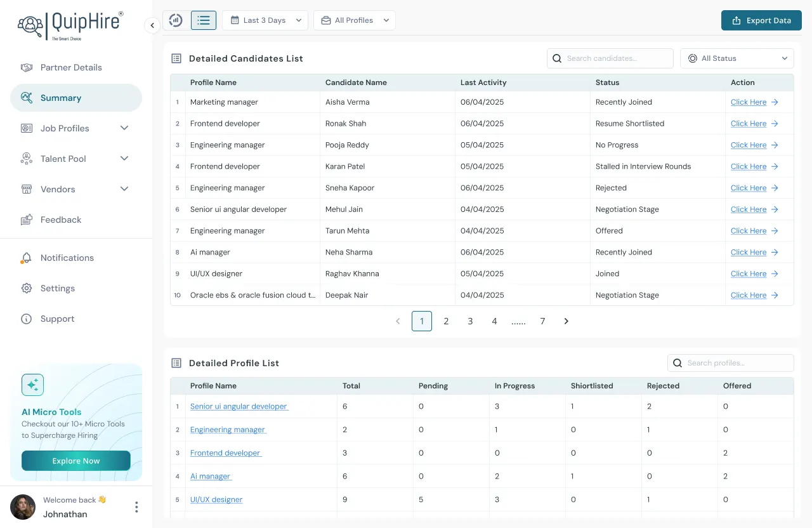Select Summary in the sidebar
Viewport: 812px width, 528px height.
(x=76, y=98)
